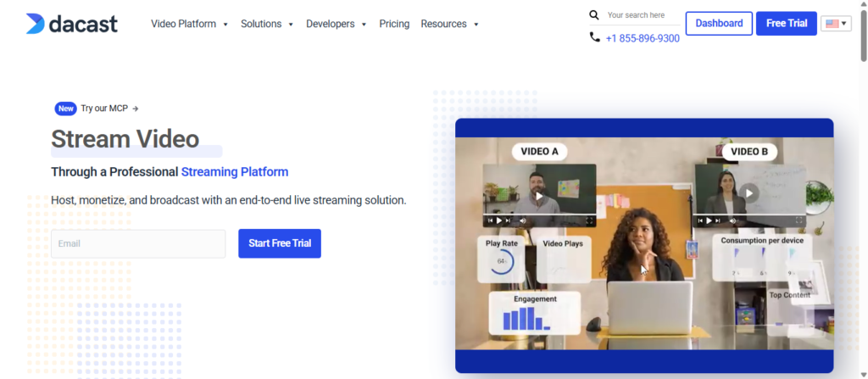Open the Dashboard button
Image resolution: width=868 pixels, height=379 pixels.
[x=719, y=24]
